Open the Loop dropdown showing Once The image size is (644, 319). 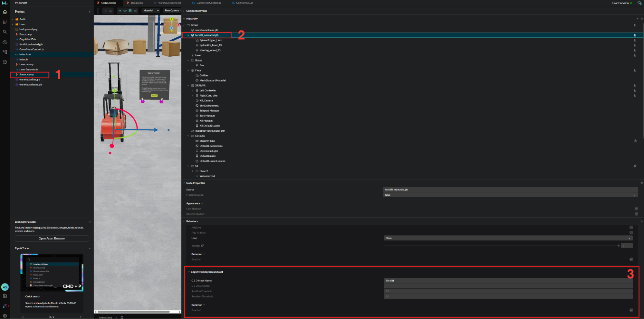click(508, 238)
